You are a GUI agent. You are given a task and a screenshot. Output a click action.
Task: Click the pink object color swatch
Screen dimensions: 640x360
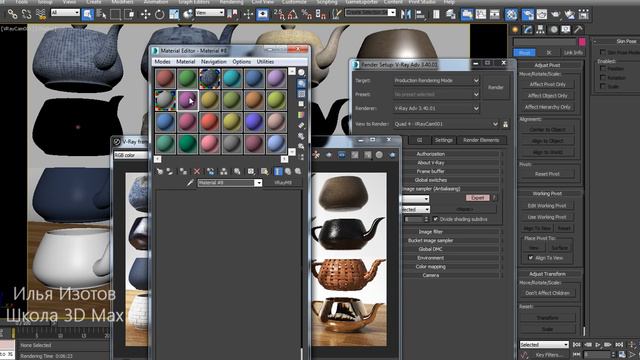[x=582, y=42]
